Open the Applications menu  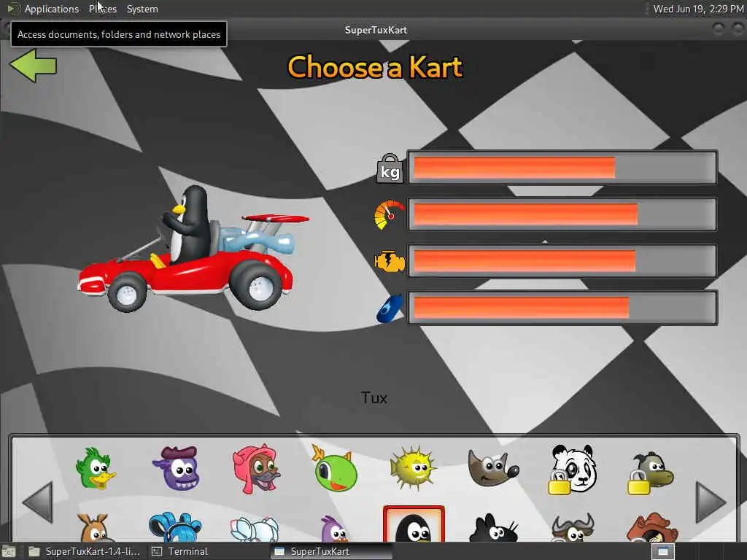[52, 9]
